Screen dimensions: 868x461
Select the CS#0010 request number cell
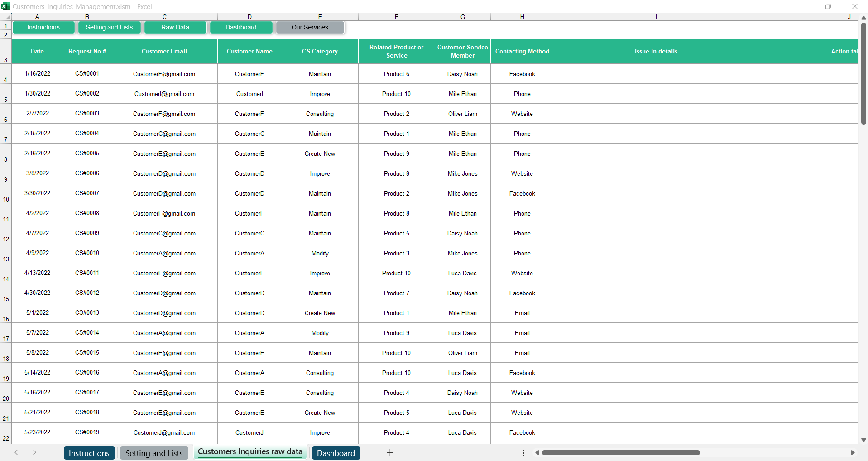click(x=87, y=253)
